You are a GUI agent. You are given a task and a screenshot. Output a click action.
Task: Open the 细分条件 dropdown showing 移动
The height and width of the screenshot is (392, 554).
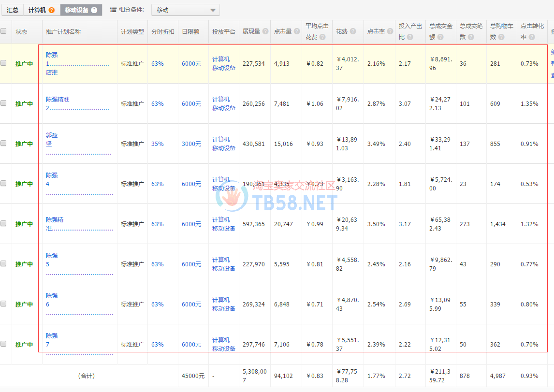click(x=186, y=10)
